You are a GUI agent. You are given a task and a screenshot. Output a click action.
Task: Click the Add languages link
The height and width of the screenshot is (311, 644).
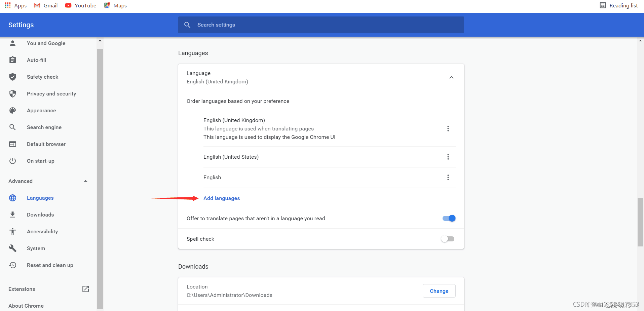[x=222, y=198]
